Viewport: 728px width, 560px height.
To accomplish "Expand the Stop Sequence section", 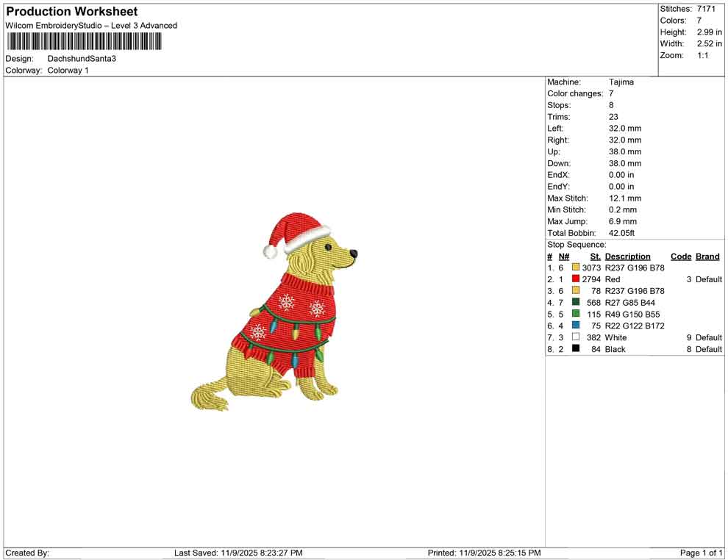I will [576, 244].
